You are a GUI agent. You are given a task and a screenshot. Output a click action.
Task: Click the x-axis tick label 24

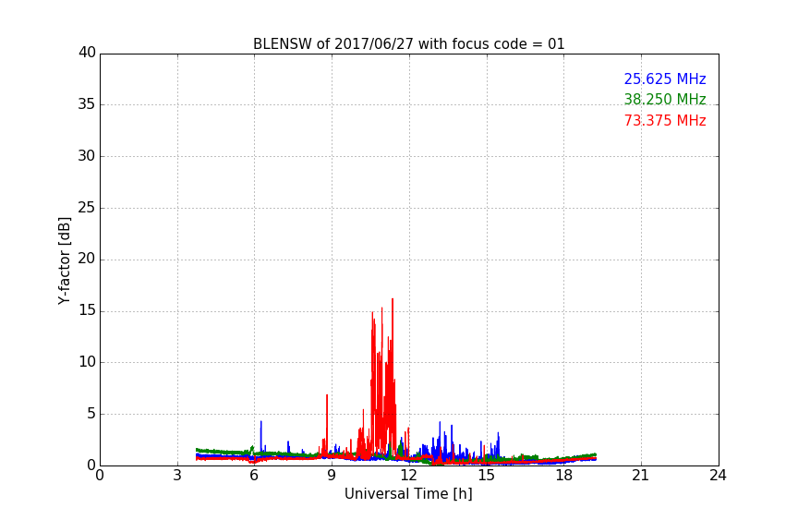tap(718, 476)
